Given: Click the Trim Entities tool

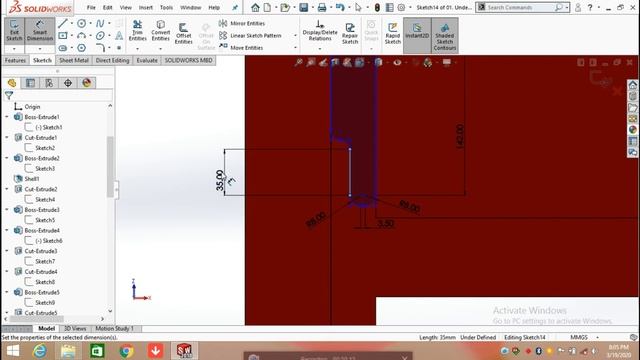Looking at the screenshot, I should pyautogui.click(x=138, y=31).
